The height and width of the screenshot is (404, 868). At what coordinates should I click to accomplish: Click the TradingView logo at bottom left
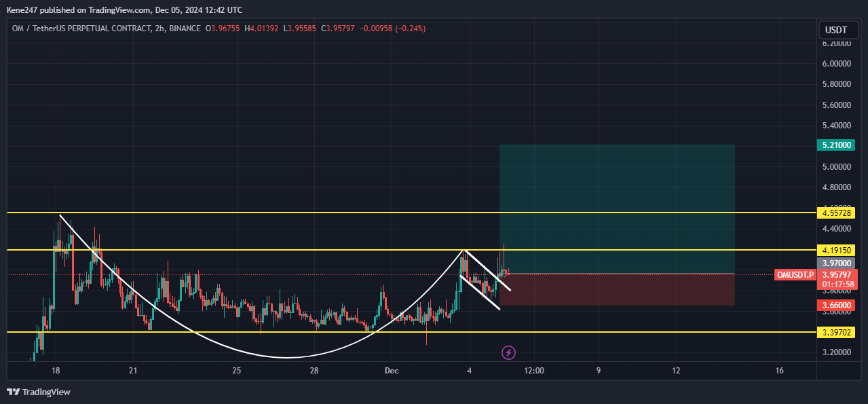point(39,392)
